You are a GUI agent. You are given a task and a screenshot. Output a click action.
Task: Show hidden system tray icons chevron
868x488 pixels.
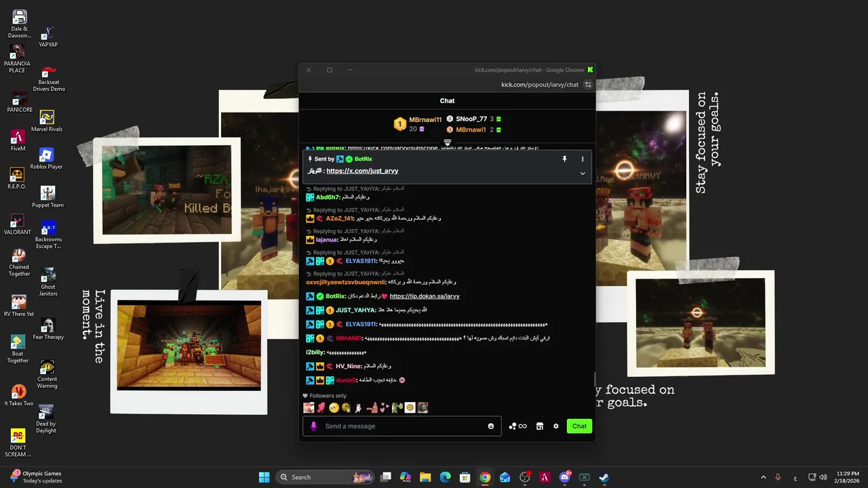click(x=763, y=477)
